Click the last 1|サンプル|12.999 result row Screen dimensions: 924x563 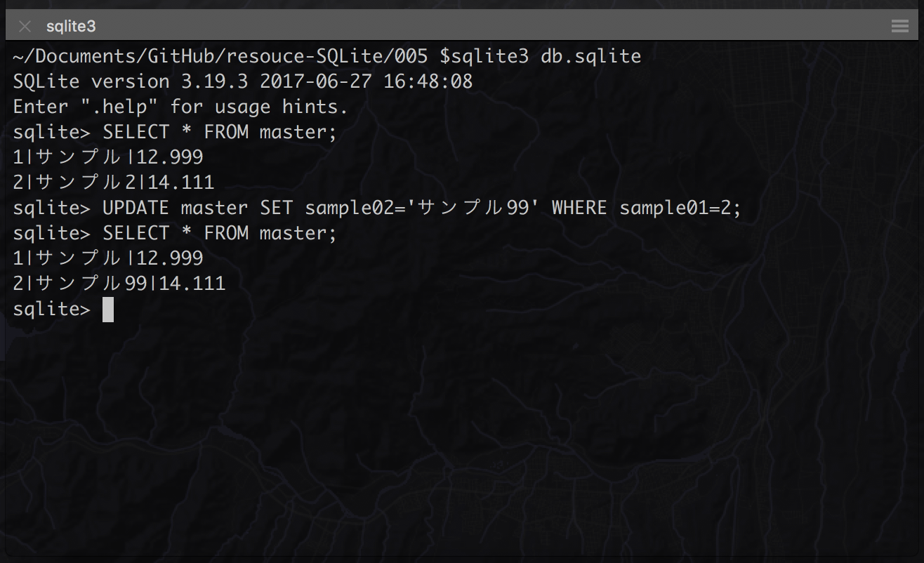[x=108, y=259]
